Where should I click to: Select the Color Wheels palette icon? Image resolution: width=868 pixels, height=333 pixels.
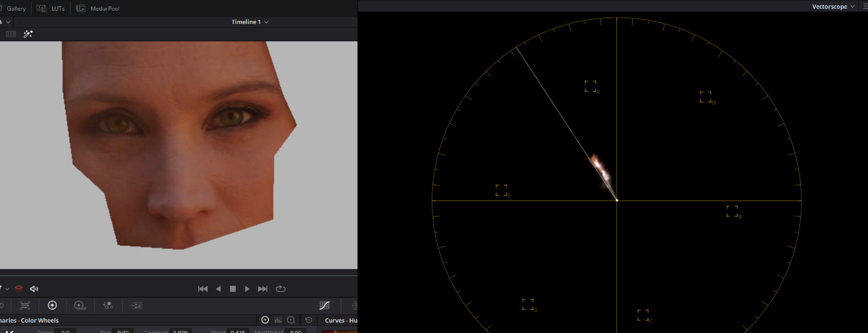click(x=52, y=306)
